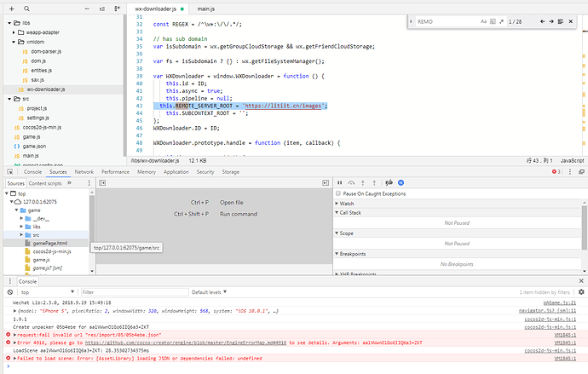Screen dimensions: 588x374
Task: Click the clear console icon
Action: [10, 292]
